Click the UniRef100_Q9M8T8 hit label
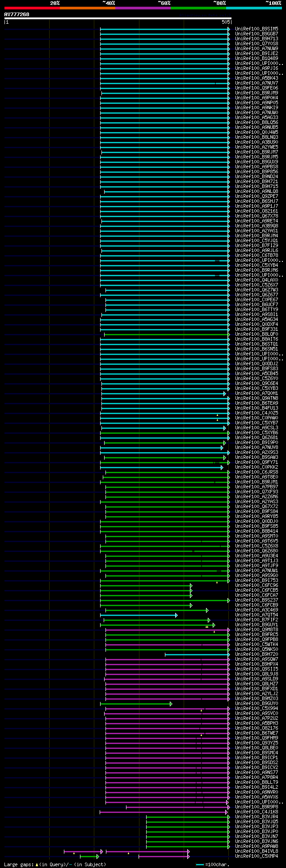The image size is (286, 868). [x=257, y=629]
